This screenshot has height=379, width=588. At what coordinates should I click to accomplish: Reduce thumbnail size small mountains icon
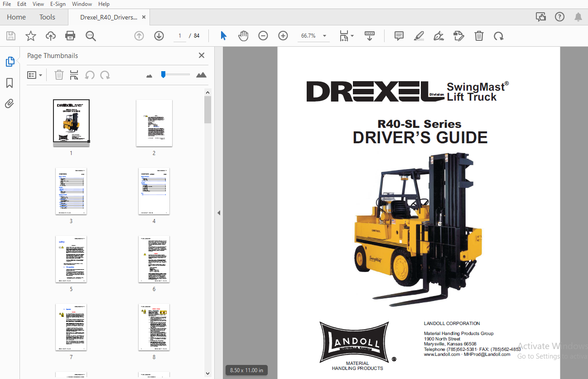149,76
